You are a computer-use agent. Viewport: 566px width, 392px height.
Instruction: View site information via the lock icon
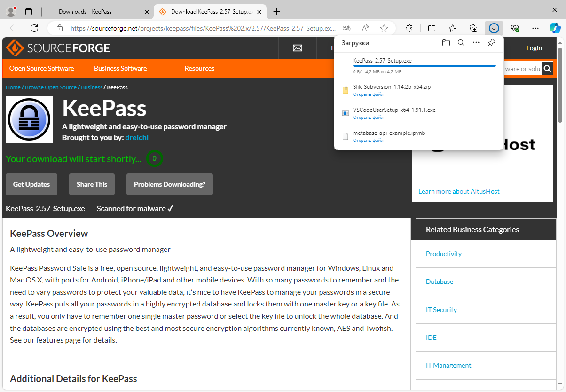(59, 28)
